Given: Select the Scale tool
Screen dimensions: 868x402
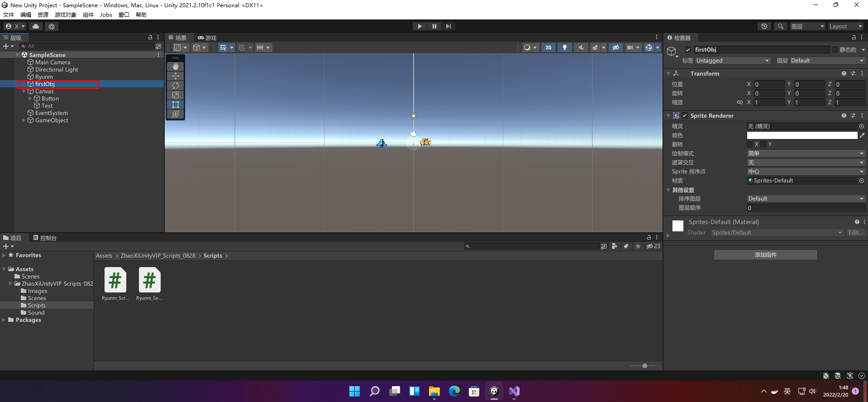Looking at the screenshot, I should click(x=176, y=95).
